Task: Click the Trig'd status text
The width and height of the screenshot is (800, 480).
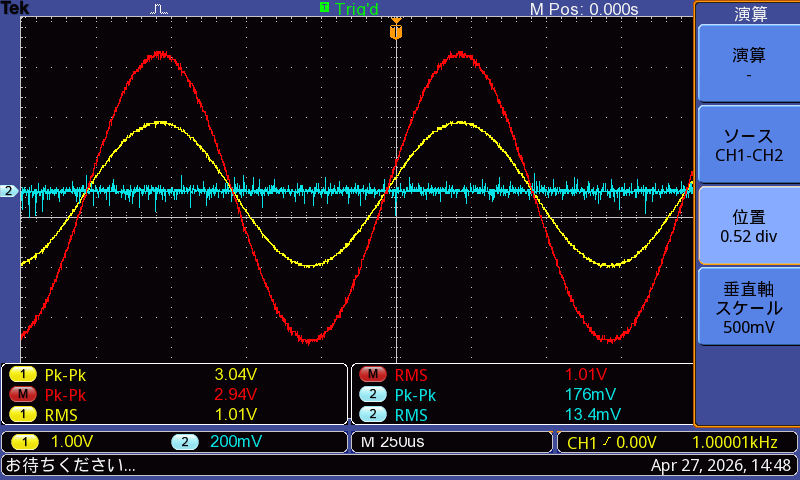Action: tap(357, 9)
